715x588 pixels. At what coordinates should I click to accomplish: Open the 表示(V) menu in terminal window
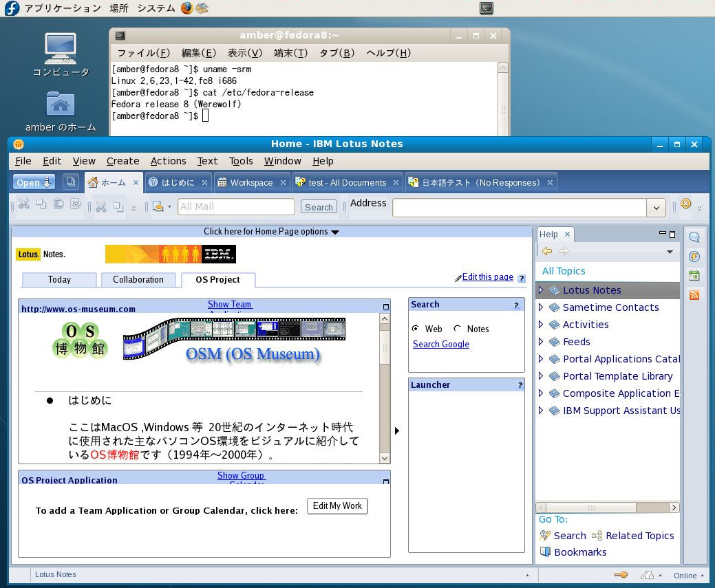coord(245,53)
